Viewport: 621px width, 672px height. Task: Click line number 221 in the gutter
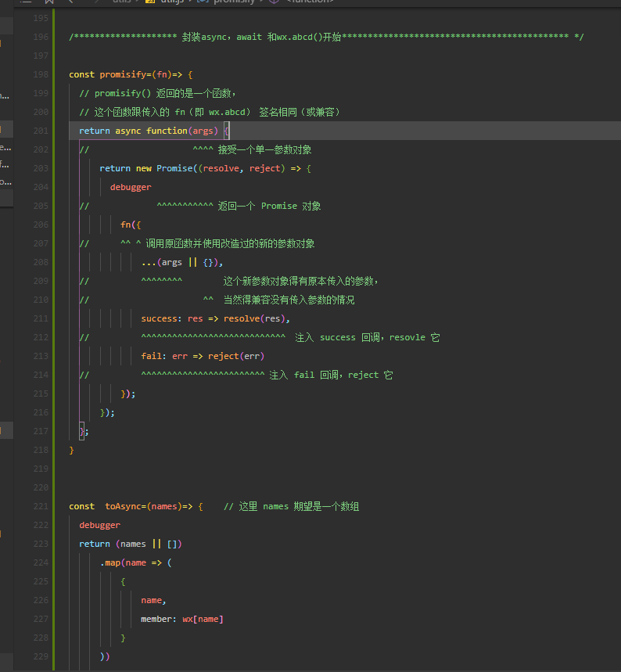pos(41,506)
